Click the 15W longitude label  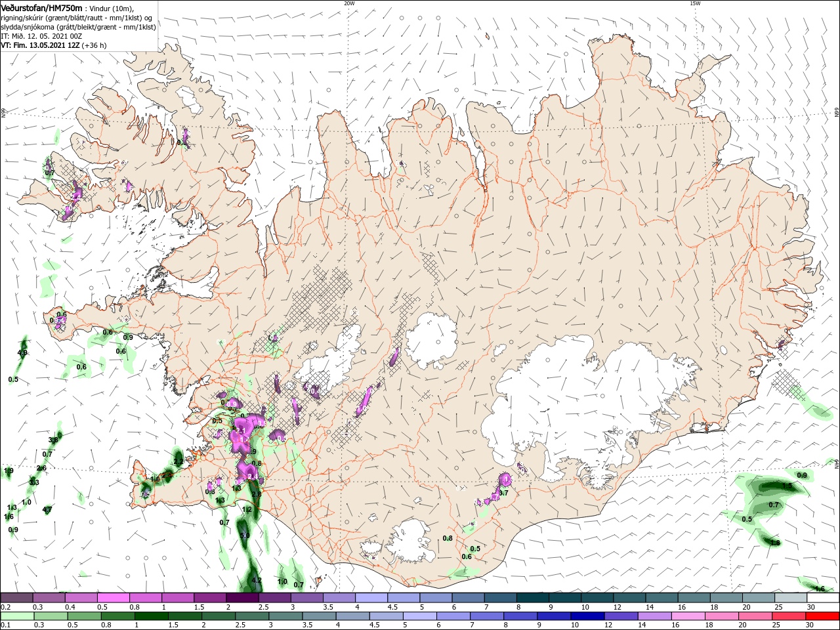(694, 3)
